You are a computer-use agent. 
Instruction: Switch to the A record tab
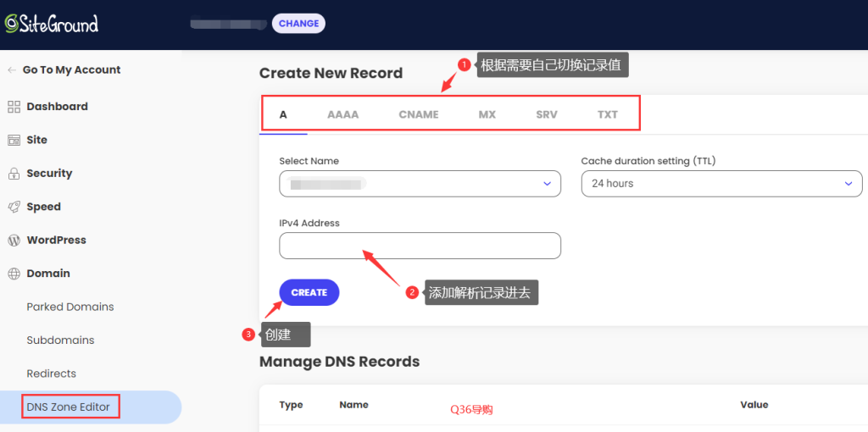click(283, 115)
